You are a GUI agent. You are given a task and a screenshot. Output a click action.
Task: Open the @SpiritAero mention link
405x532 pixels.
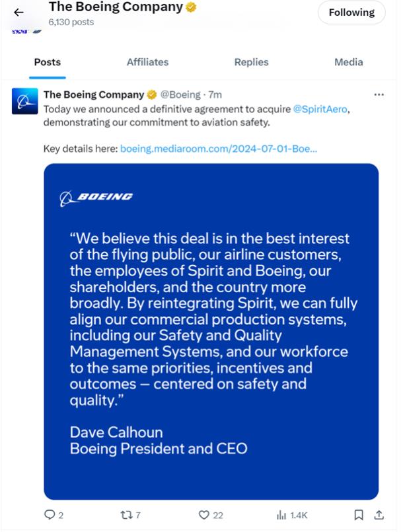[320, 109]
